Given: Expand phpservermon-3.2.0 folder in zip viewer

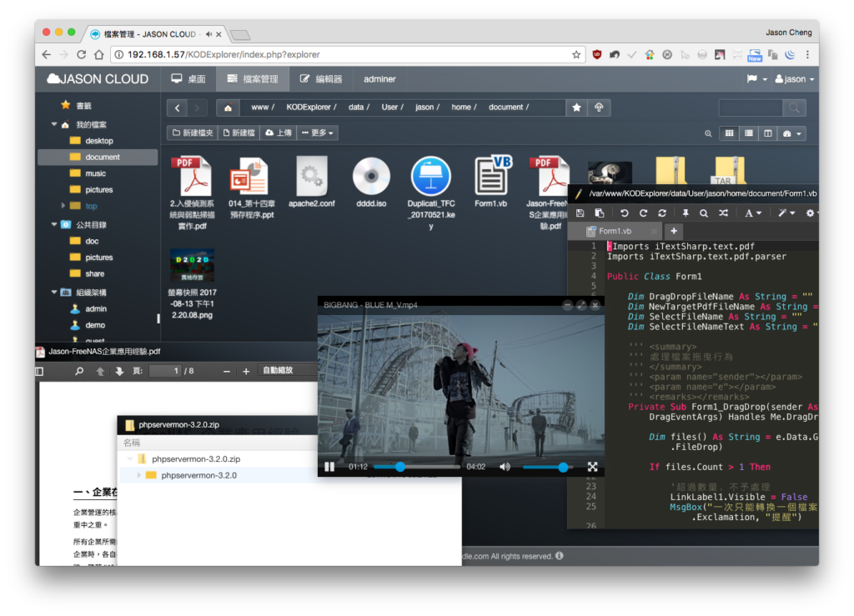Looking at the screenshot, I should tap(139, 475).
